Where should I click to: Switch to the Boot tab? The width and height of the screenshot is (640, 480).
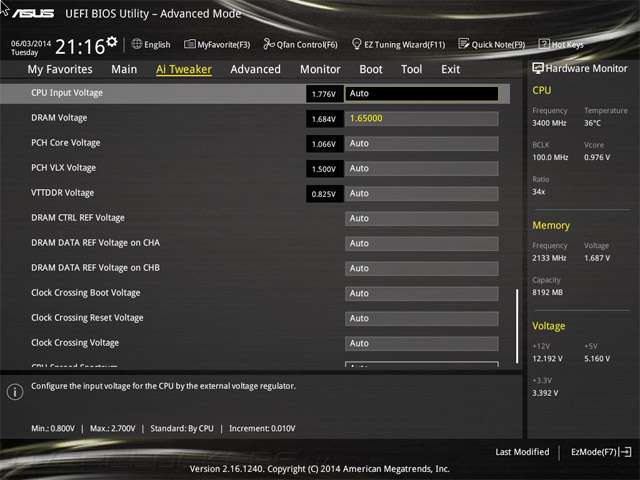click(x=371, y=69)
